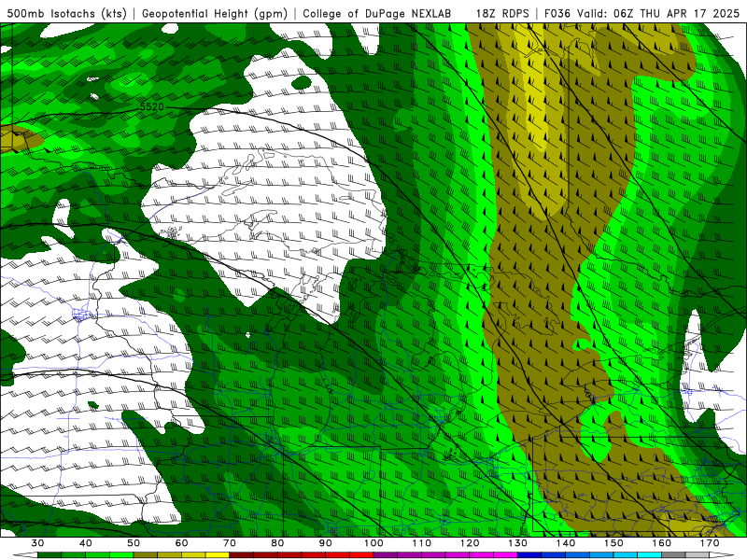Click the 5520 height contour label

[152, 107]
